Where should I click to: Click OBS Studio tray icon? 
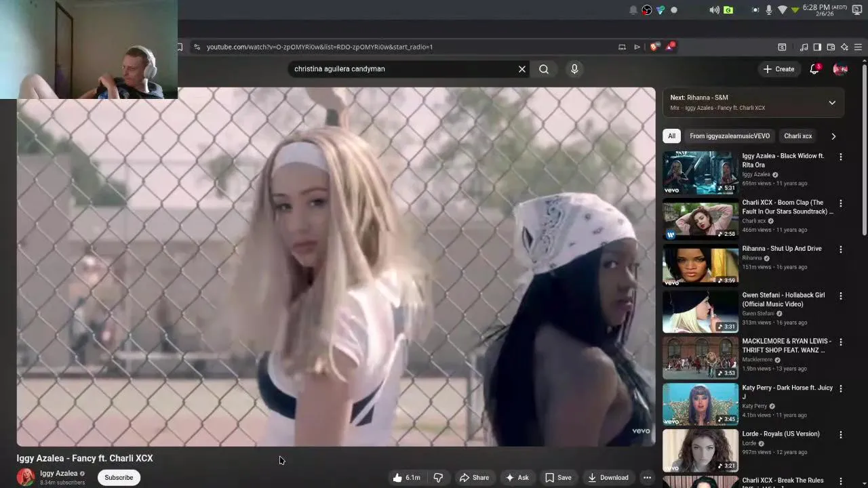[x=647, y=10]
